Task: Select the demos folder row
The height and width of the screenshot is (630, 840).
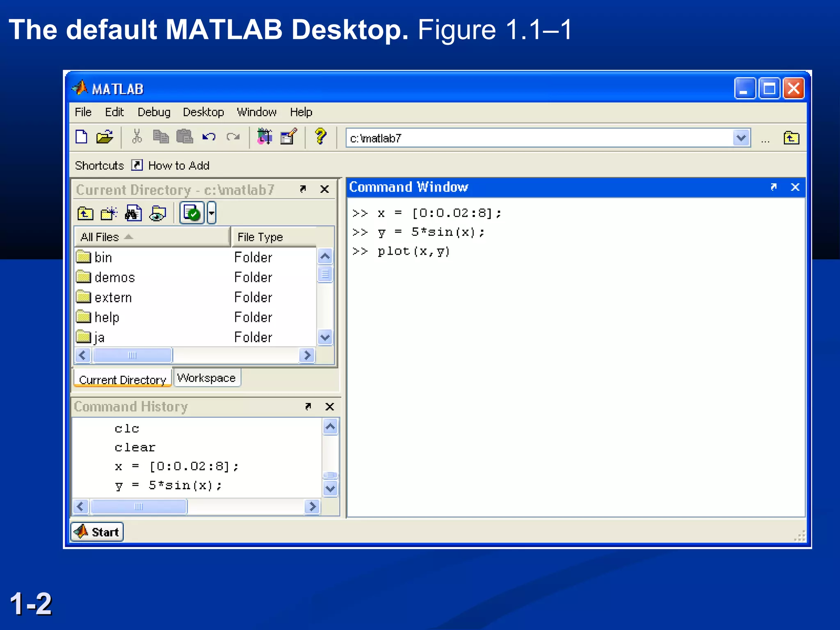Action: pos(196,277)
